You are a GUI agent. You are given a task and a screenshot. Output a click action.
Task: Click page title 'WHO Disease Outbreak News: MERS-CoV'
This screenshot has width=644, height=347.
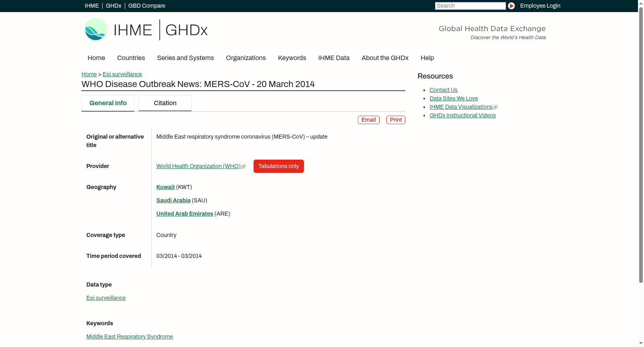tap(198, 84)
